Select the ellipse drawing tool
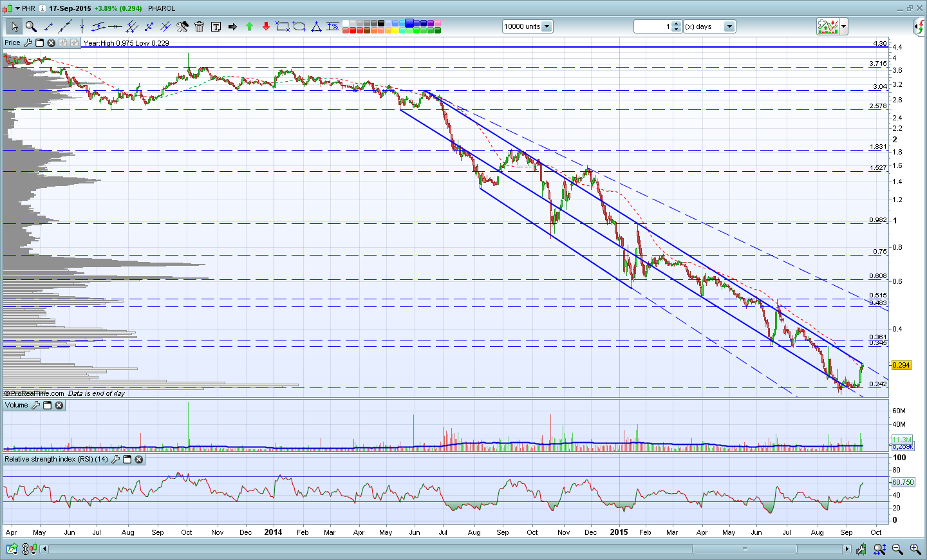Image resolution: width=927 pixels, height=560 pixels. (x=299, y=26)
